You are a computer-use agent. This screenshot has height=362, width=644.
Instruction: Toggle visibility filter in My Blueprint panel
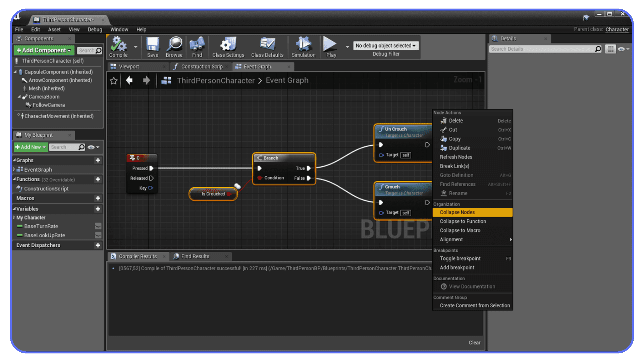pyautogui.click(x=92, y=147)
